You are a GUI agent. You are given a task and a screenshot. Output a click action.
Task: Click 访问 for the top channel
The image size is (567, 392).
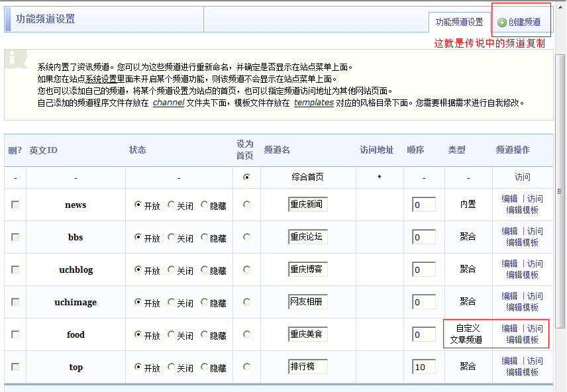(x=535, y=361)
